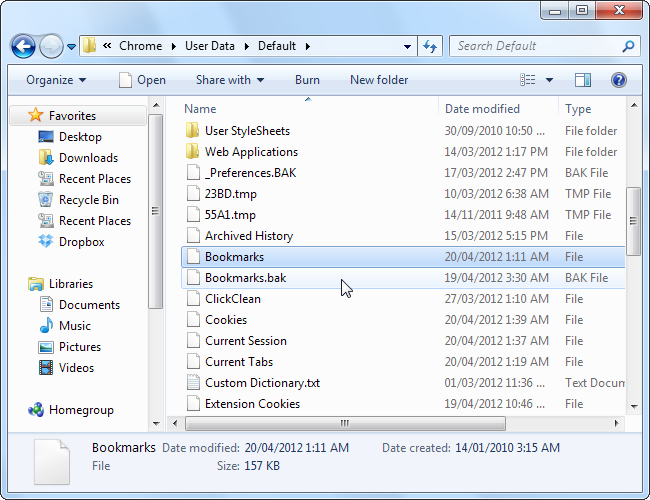This screenshot has height=500, width=650.
Task: Click New folder in the toolbar
Action: pyautogui.click(x=379, y=80)
